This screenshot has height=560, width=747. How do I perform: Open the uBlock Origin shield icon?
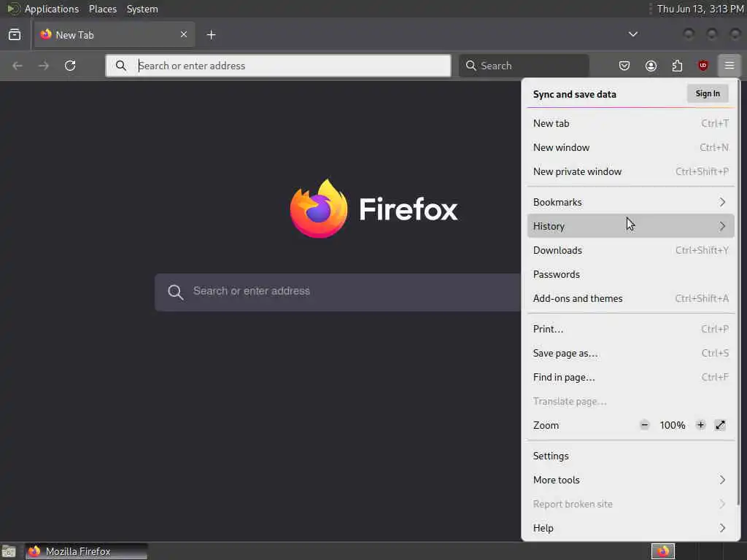coord(703,66)
